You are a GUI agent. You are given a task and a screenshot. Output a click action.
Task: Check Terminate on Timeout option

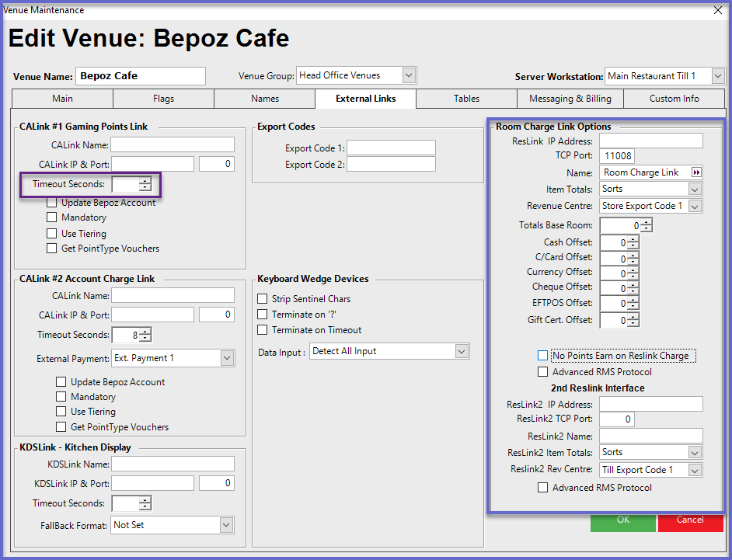[x=263, y=330]
